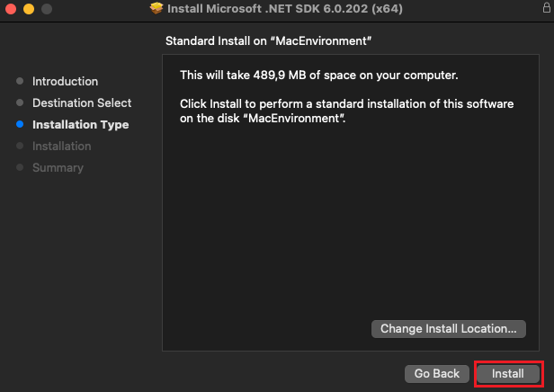This screenshot has height=392, width=554.
Task: Click the 489,9 MB space requirement text
Action: coord(319,74)
